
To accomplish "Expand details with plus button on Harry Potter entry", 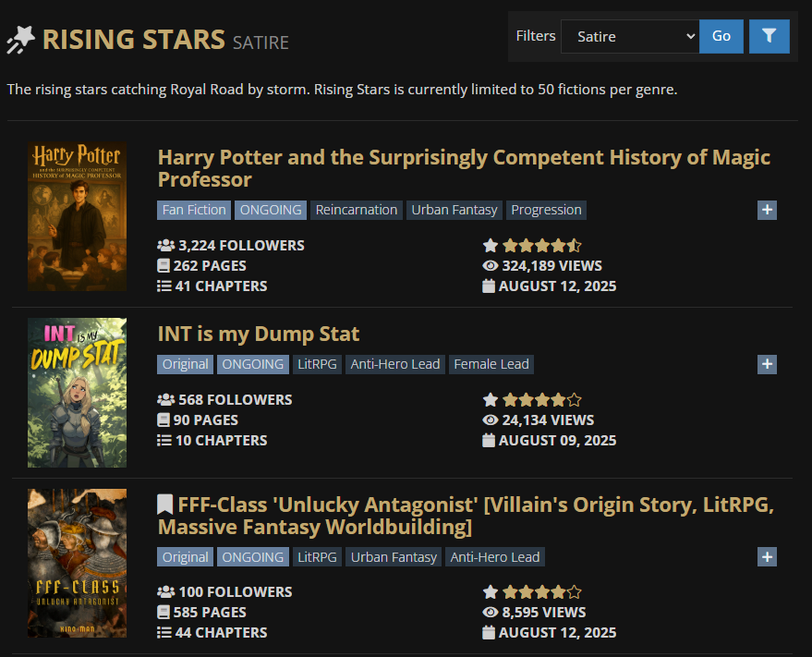I will click(767, 210).
